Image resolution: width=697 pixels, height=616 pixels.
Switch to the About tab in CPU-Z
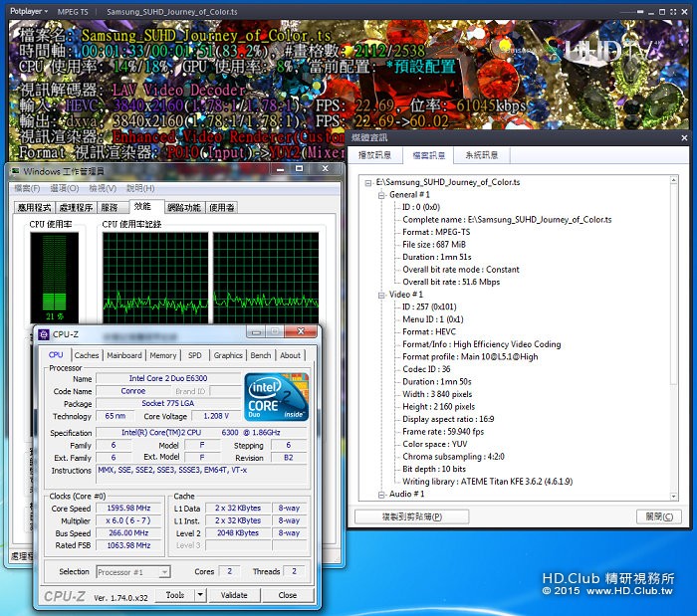click(291, 355)
